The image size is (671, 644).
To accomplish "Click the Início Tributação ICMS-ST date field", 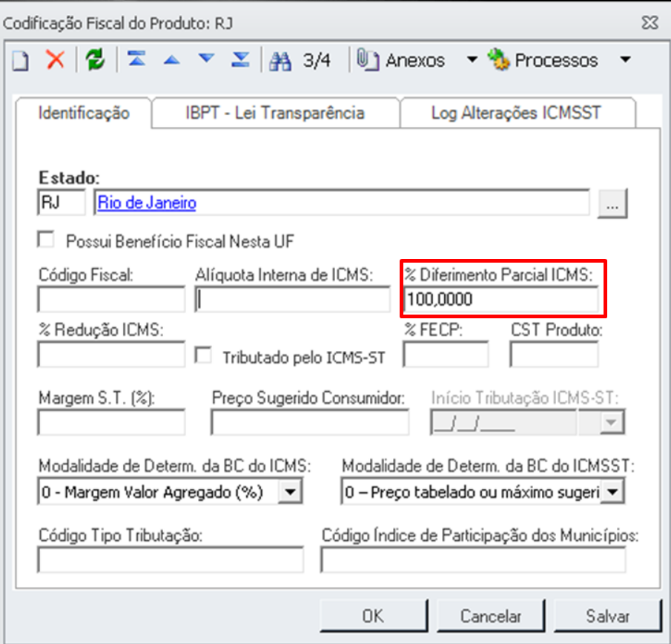I will 503,422.
